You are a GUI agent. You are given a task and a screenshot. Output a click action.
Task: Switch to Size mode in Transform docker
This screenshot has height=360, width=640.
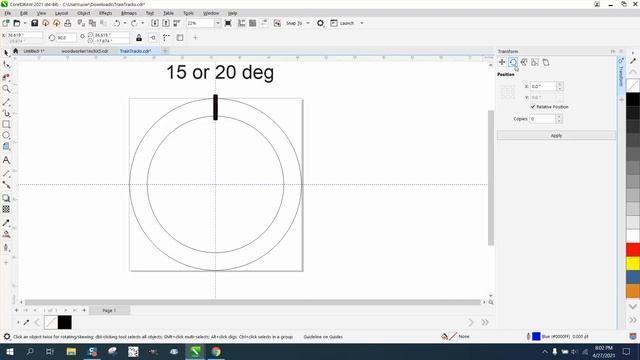click(x=535, y=62)
